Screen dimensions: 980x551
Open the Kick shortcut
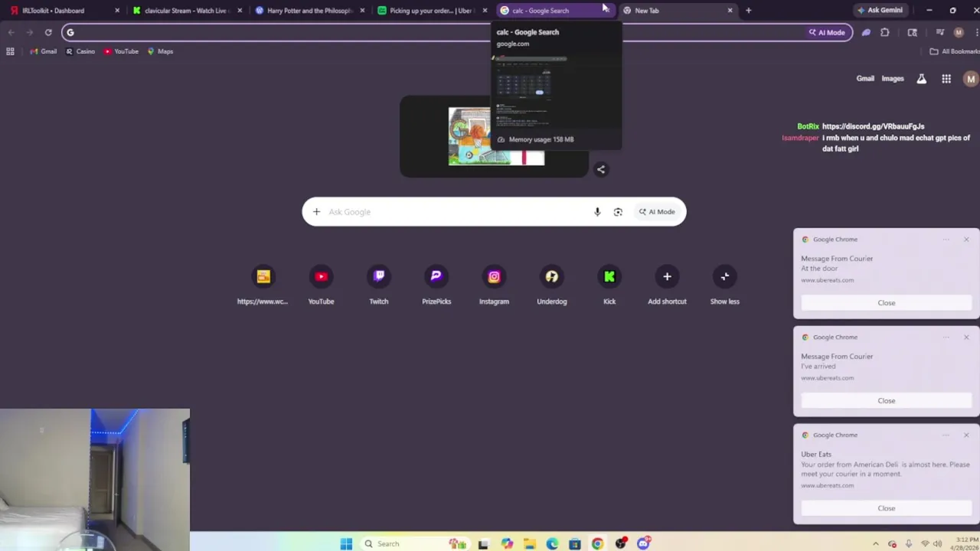coord(609,285)
